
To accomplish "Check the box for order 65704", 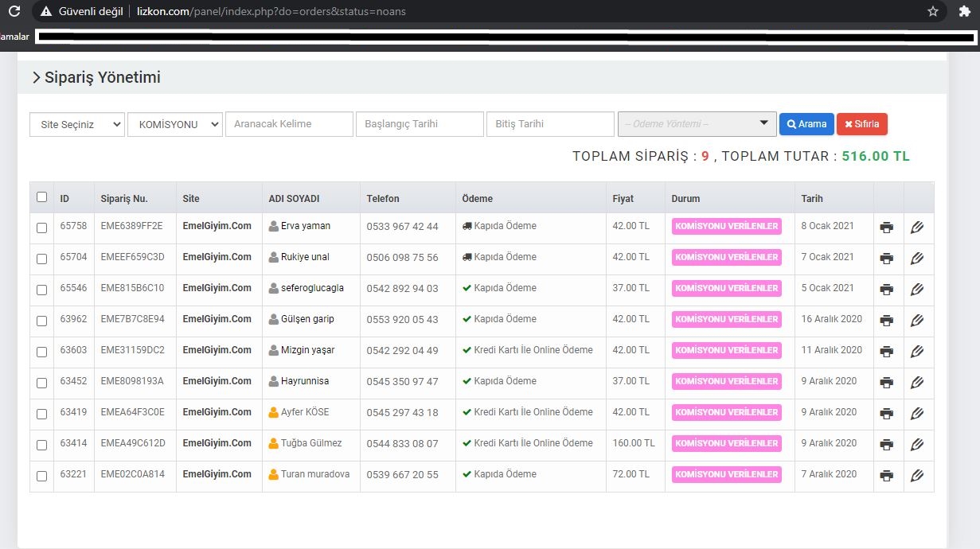I will [42, 259].
